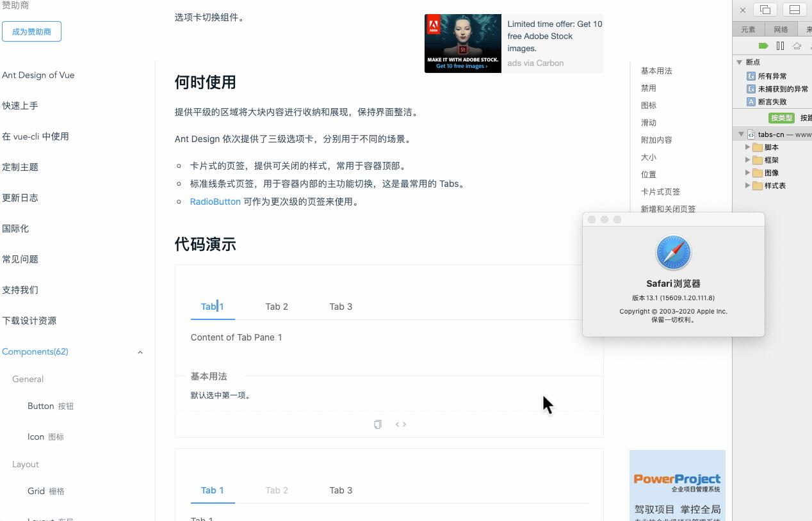
Task: Select Tab 1 in the first demo
Action: pyautogui.click(x=213, y=307)
